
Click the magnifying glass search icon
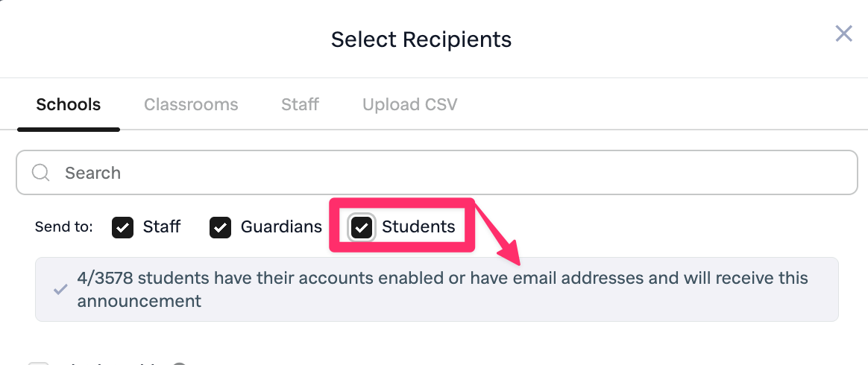41,173
